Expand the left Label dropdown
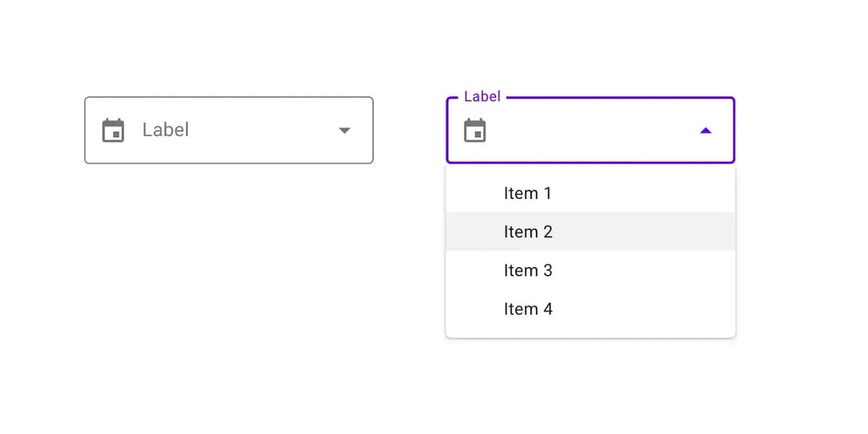This screenshot has width=868, height=434. (x=229, y=130)
